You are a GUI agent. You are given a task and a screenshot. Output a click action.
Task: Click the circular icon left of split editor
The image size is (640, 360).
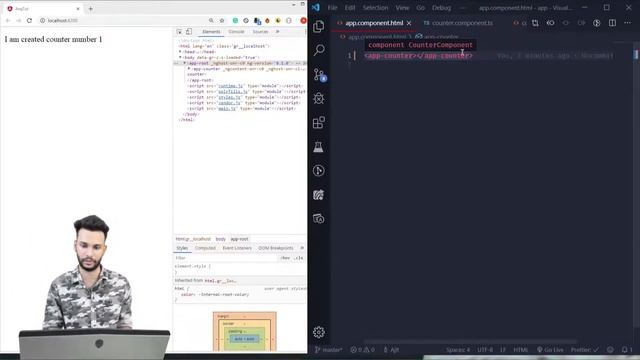pyautogui.click(x=597, y=23)
